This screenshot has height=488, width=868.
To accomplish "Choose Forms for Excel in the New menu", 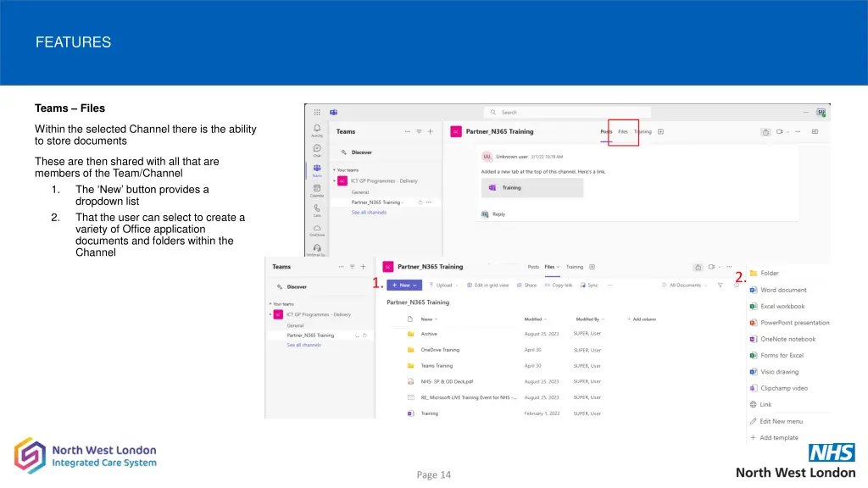I will 782,356.
